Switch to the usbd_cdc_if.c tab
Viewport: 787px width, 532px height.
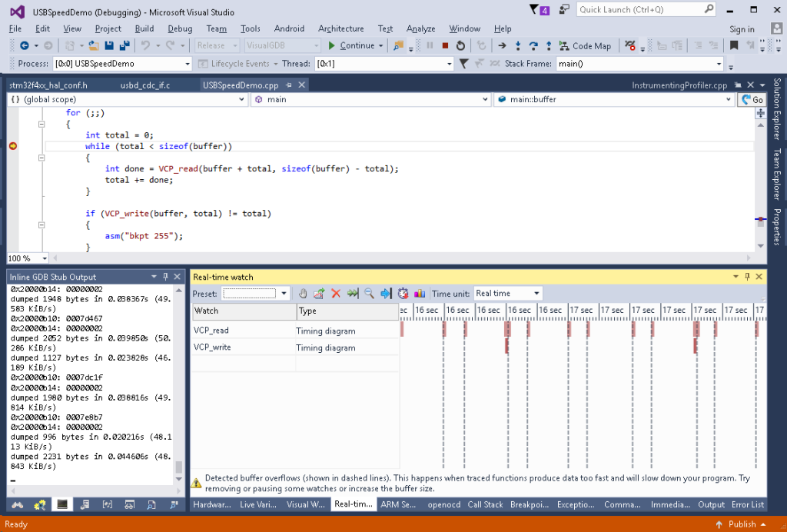pyautogui.click(x=147, y=85)
